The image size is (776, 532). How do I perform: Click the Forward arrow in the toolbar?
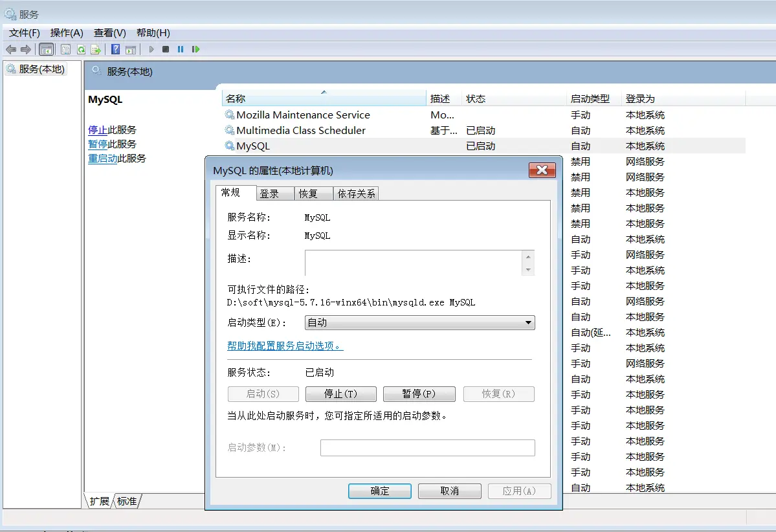click(x=26, y=49)
